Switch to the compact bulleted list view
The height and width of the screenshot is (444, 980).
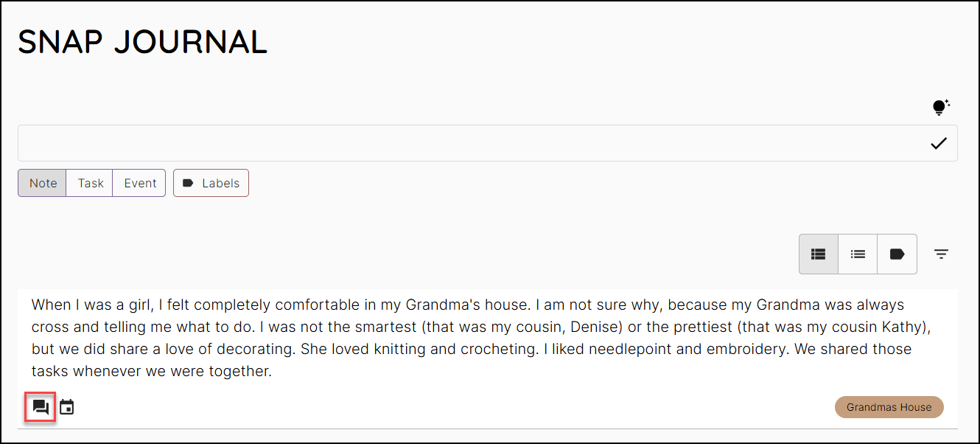(x=858, y=254)
